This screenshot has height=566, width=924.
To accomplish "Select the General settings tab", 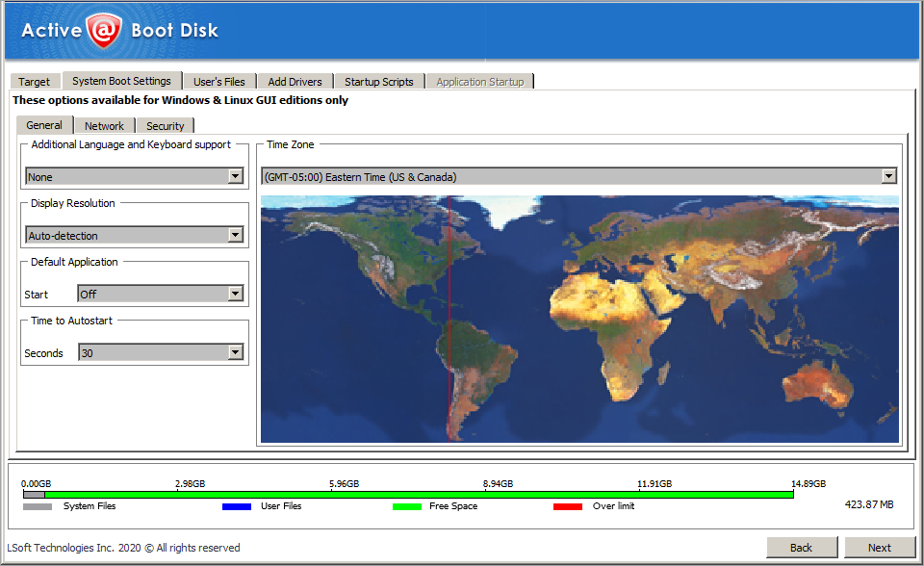I will click(44, 125).
